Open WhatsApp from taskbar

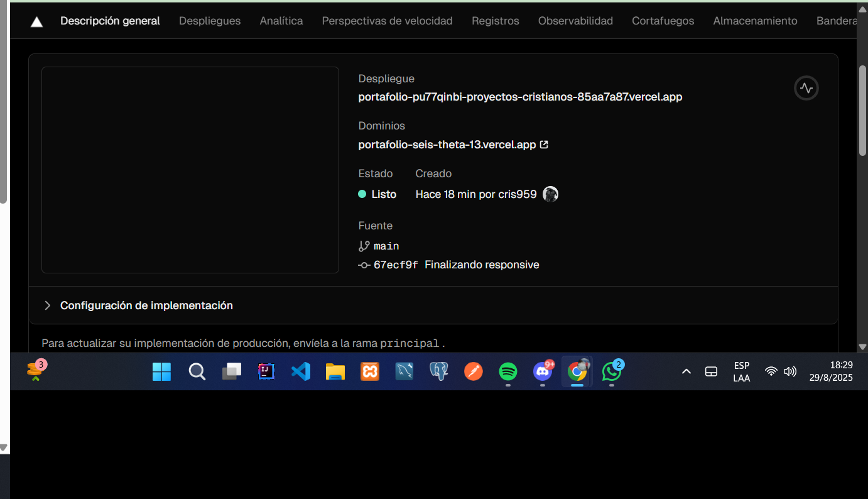(612, 371)
